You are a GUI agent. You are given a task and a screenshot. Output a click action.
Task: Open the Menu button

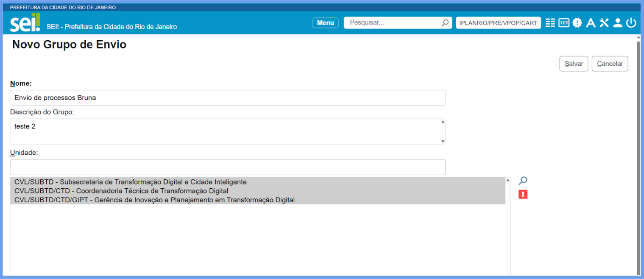[325, 23]
